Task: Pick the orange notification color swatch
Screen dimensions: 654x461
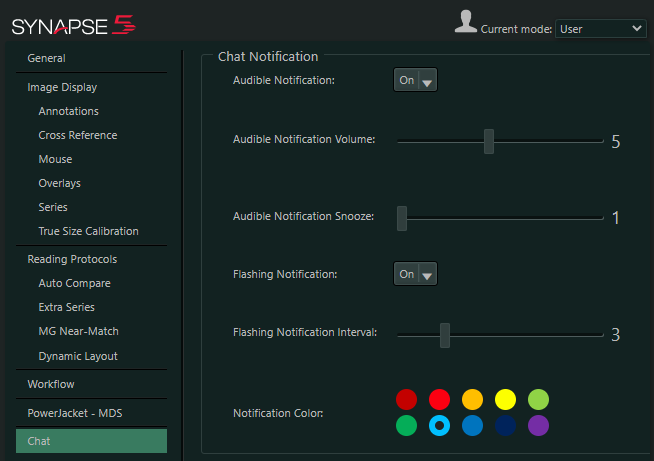Action: (x=472, y=400)
